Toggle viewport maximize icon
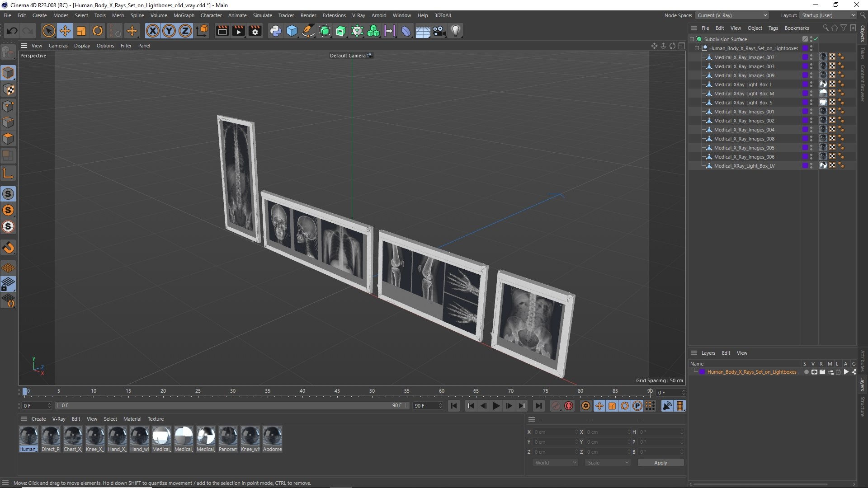 681,46
